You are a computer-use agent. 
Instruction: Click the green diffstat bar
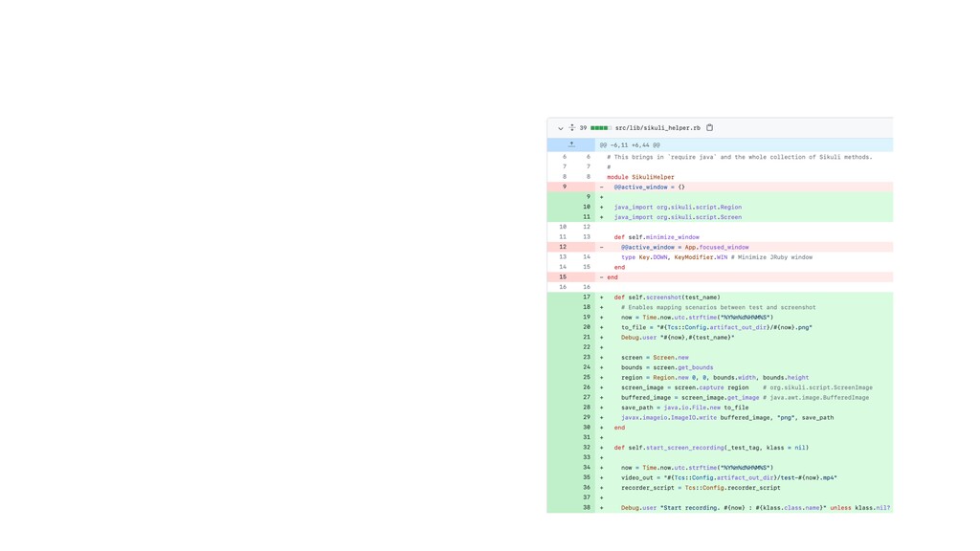(x=601, y=128)
